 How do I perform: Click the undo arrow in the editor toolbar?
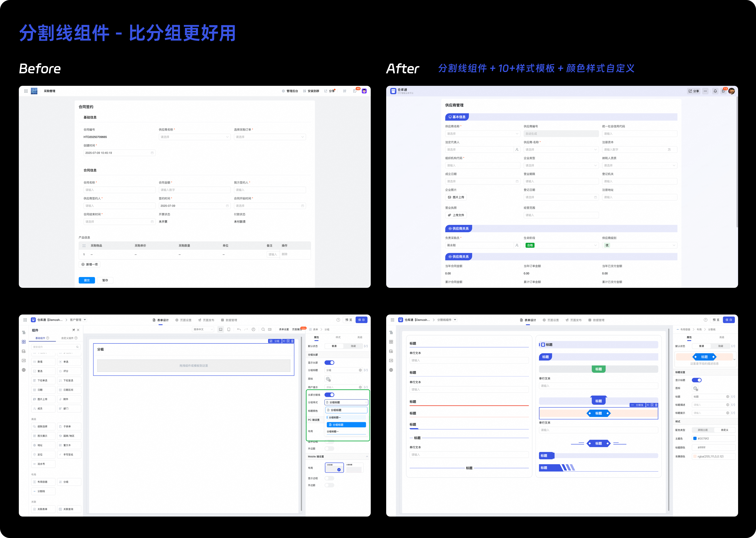point(239,329)
